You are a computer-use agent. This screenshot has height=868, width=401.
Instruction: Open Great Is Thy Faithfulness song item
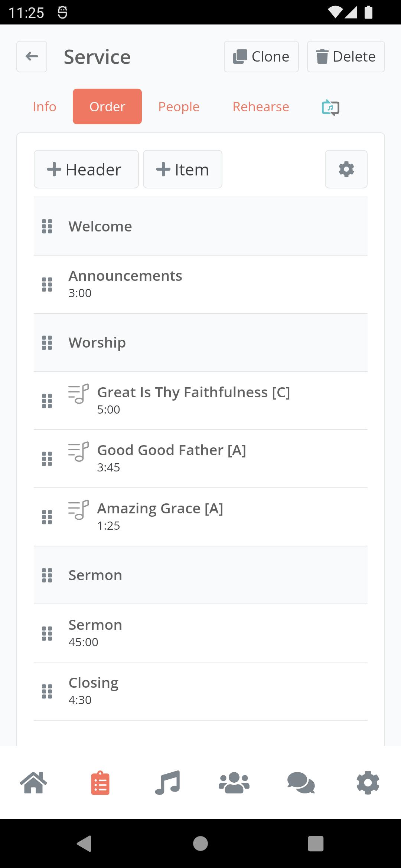pos(200,401)
